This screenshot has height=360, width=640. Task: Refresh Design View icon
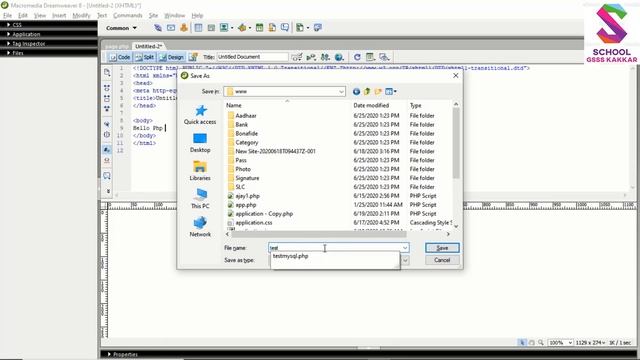tap(357, 57)
